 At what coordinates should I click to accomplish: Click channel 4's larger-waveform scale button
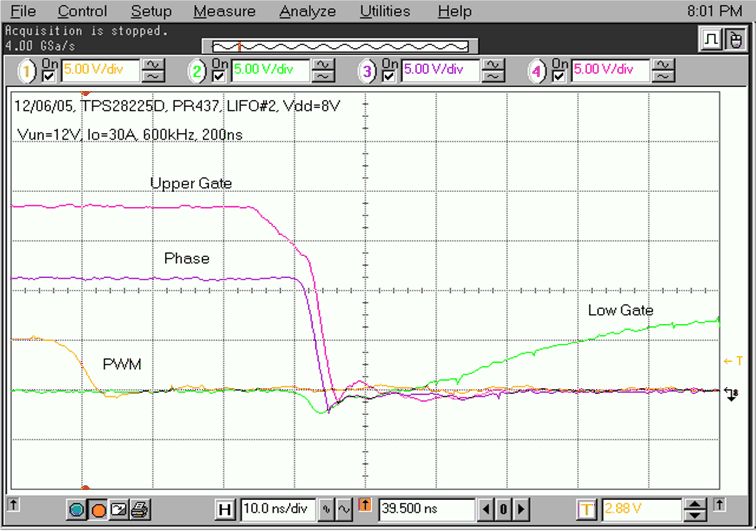(663, 65)
